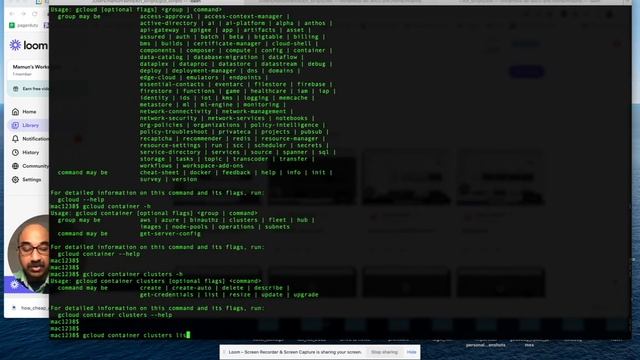Click the 'gcloud --help' line in terminal
This screenshot has height=360, width=640.
(81, 200)
